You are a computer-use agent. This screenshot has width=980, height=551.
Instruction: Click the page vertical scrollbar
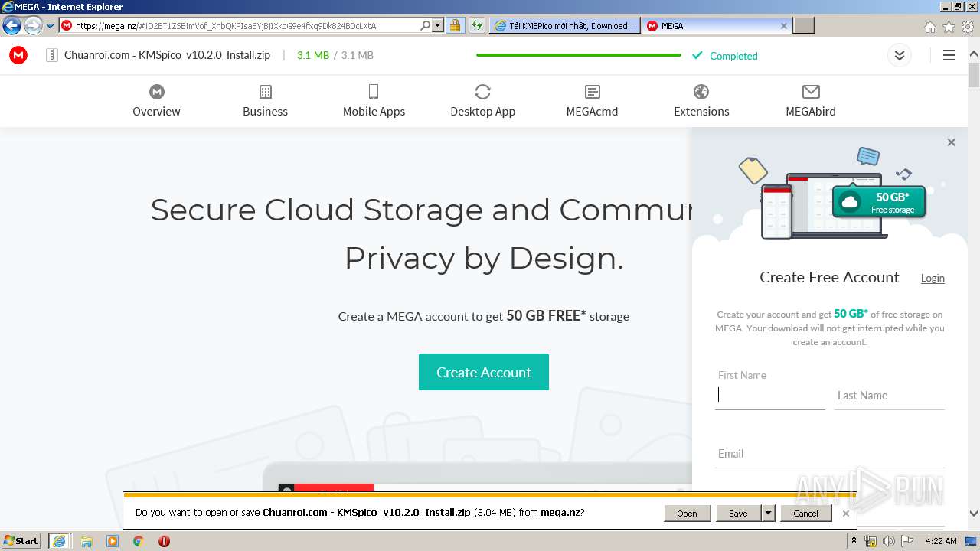(974, 75)
